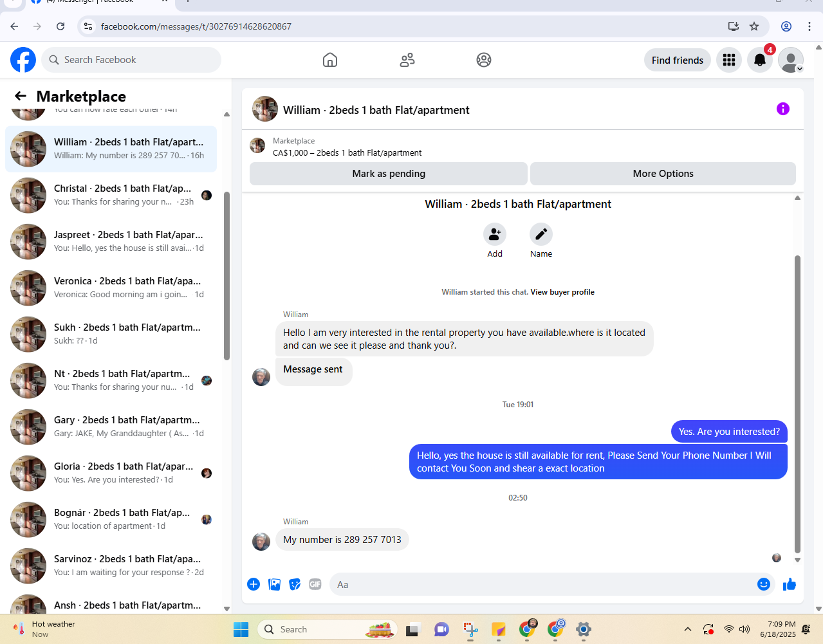The height and width of the screenshot is (644, 823).
Task: Open the Menu grid icon
Action: pos(729,60)
